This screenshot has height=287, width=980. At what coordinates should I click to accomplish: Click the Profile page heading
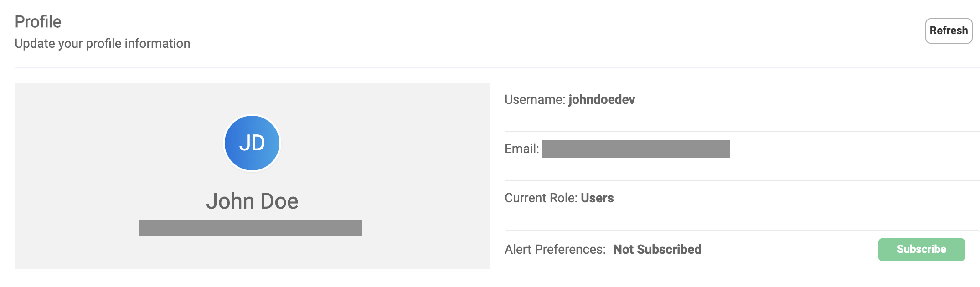click(x=38, y=22)
